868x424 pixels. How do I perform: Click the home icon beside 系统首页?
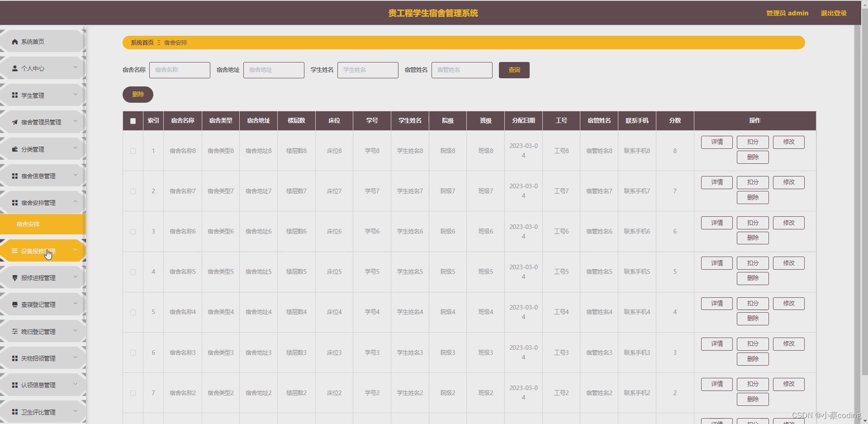(15, 42)
